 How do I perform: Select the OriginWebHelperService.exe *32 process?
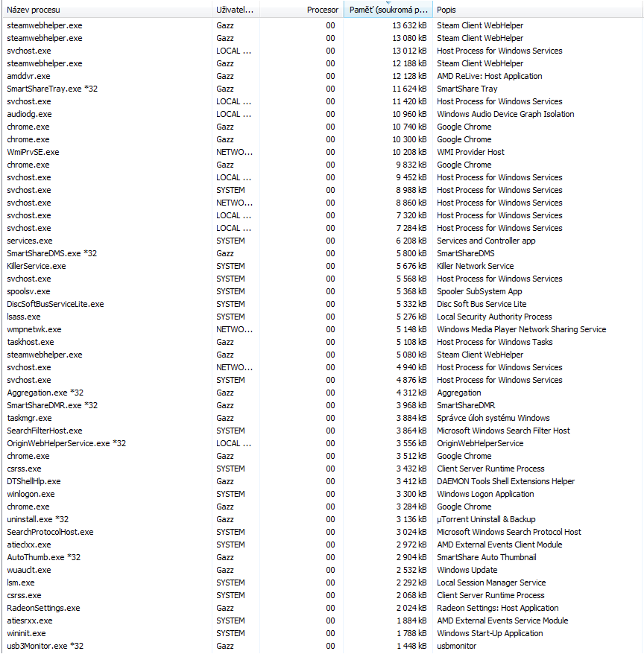tap(323, 443)
